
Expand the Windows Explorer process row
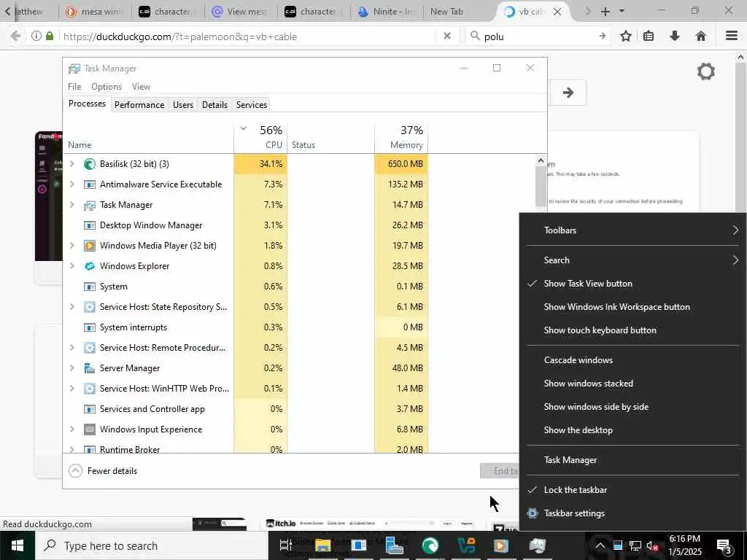pyautogui.click(x=72, y=266)
